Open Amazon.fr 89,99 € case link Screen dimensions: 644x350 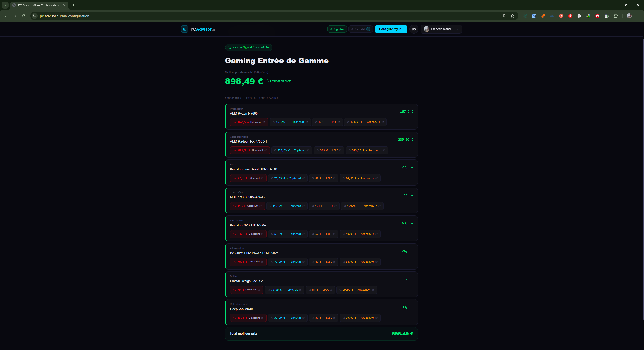[357, 290]
